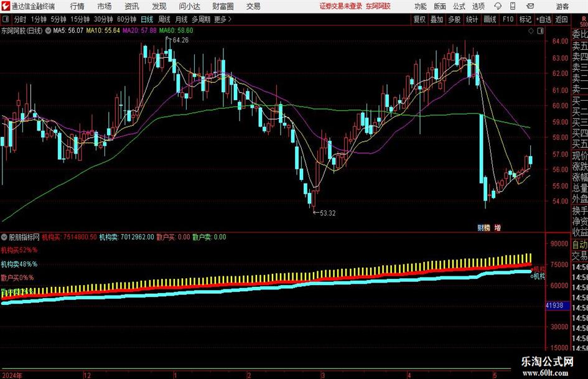The width and height of the screenshot is (588, 379).
Task: Open the 资讯 menu
Action: click(x=132, y=6)
